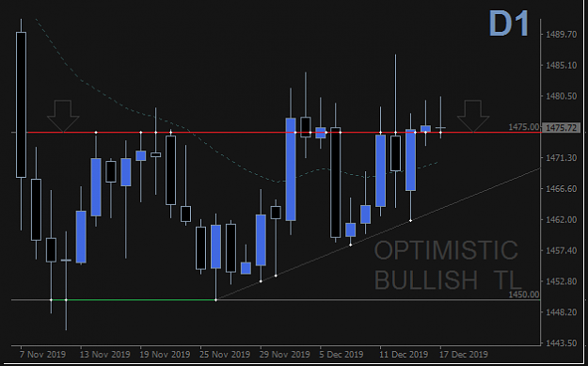
Task: Click the 1466.60 price axis label
Action: (562, 188)
